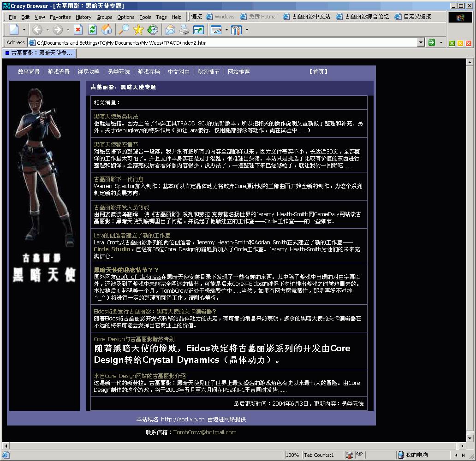
Task: Click the 100% zoom status bar field
Action: (292, 455)
